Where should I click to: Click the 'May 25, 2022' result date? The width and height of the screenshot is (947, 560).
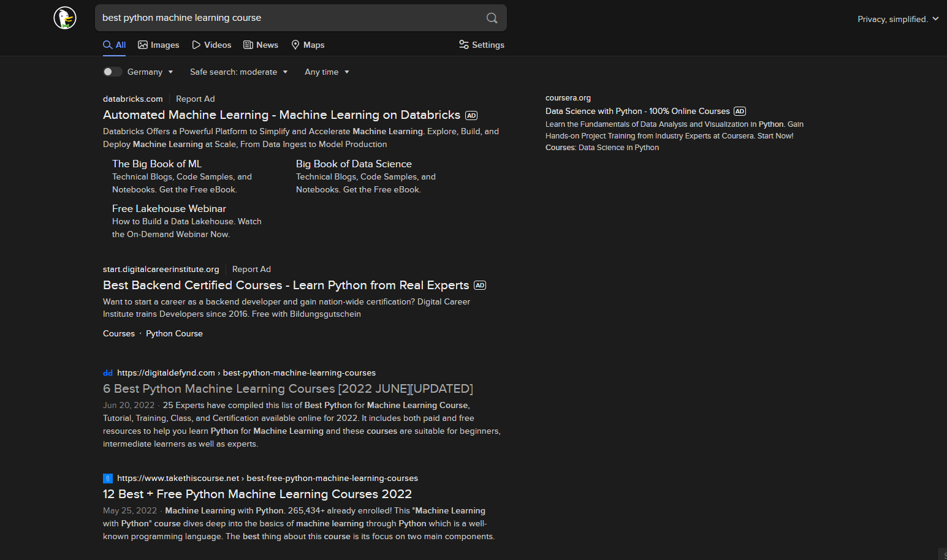(130, 510)
